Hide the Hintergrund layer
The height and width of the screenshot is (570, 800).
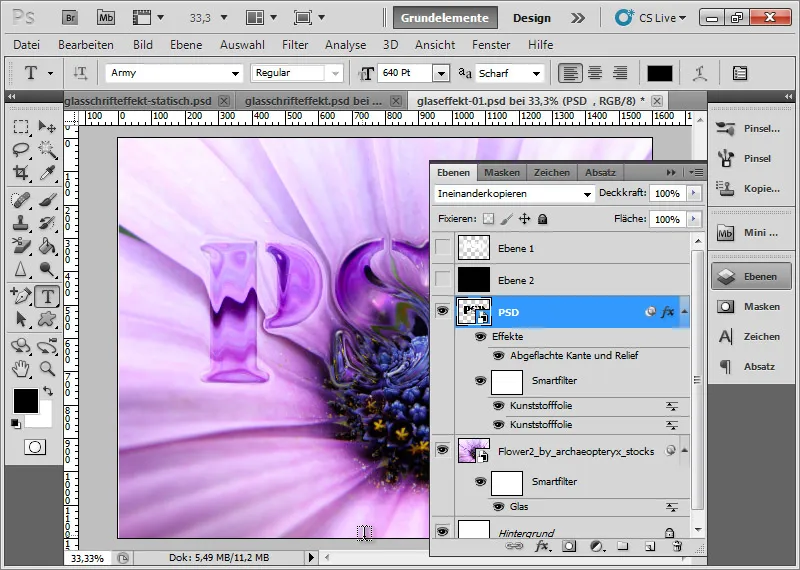pos(443,532)
